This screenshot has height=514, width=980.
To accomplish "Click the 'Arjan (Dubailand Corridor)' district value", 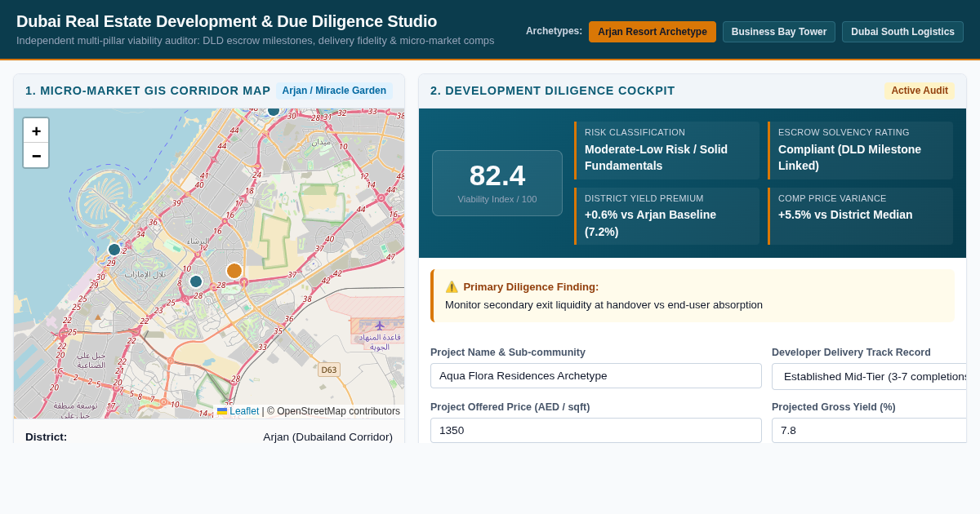I will 327,437.
